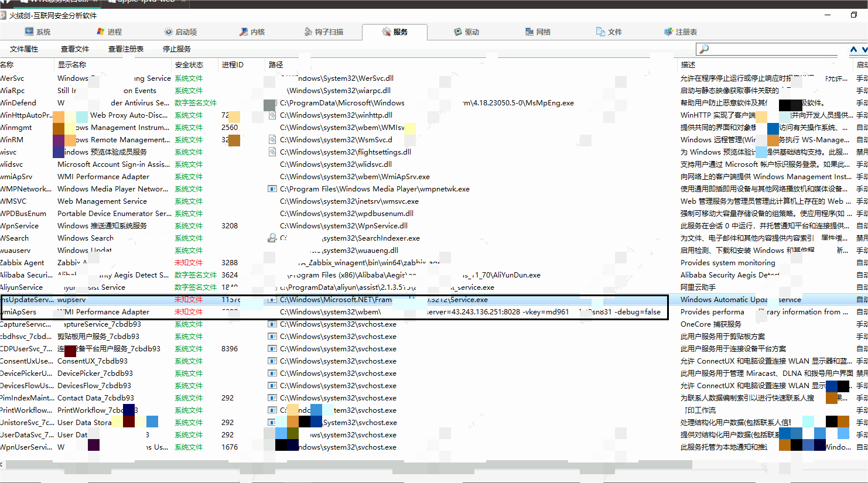Click 阿里云助手 description text

(698, 287)
